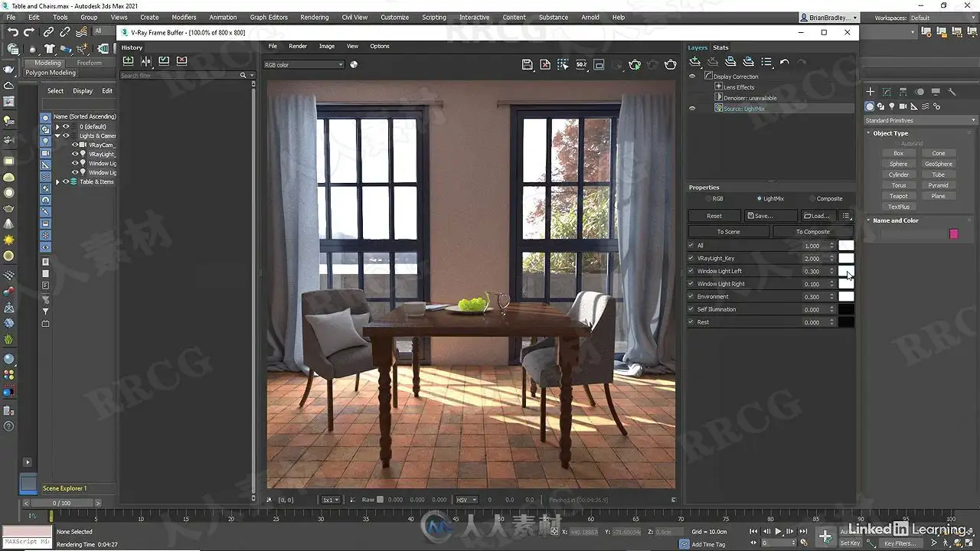The height and width of the screenshot is (551, 980).
Task: Click the Delete layer icon in Layers
Action: (712, 62)
